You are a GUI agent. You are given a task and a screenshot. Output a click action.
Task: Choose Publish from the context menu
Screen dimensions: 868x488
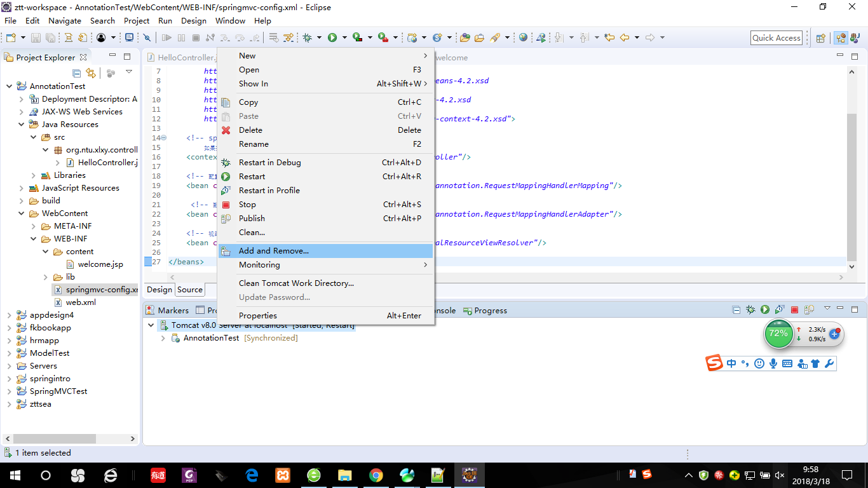pyautogui.click(x=325, y=219)
